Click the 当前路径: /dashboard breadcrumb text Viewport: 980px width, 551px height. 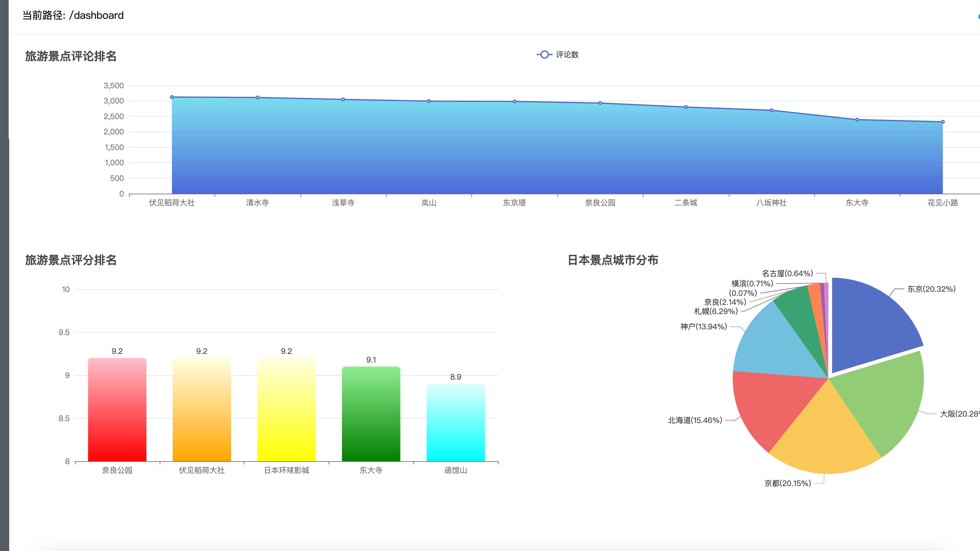(73, 15)
